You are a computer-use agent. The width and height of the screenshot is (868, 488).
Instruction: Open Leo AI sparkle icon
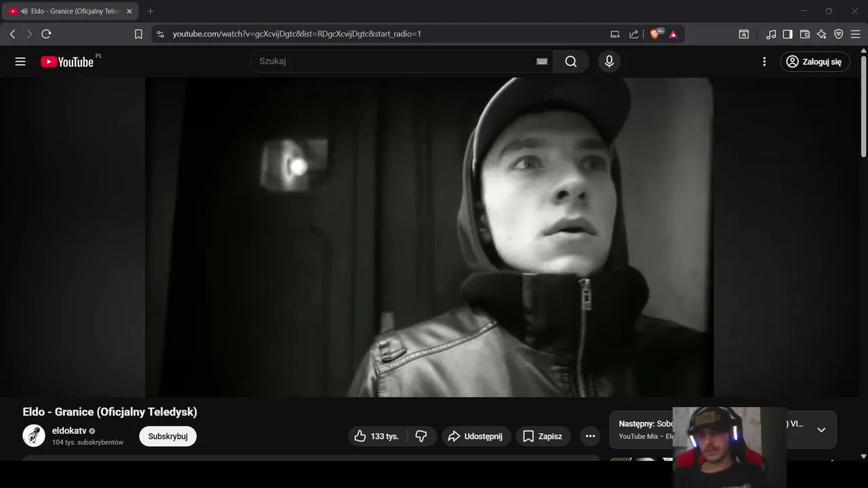pos(822,34)
